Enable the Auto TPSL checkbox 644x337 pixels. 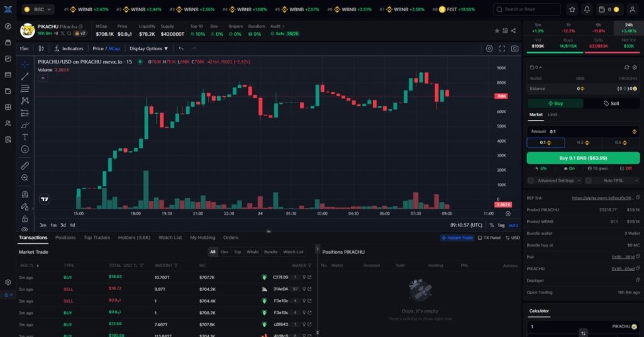[x=588, y=180]
